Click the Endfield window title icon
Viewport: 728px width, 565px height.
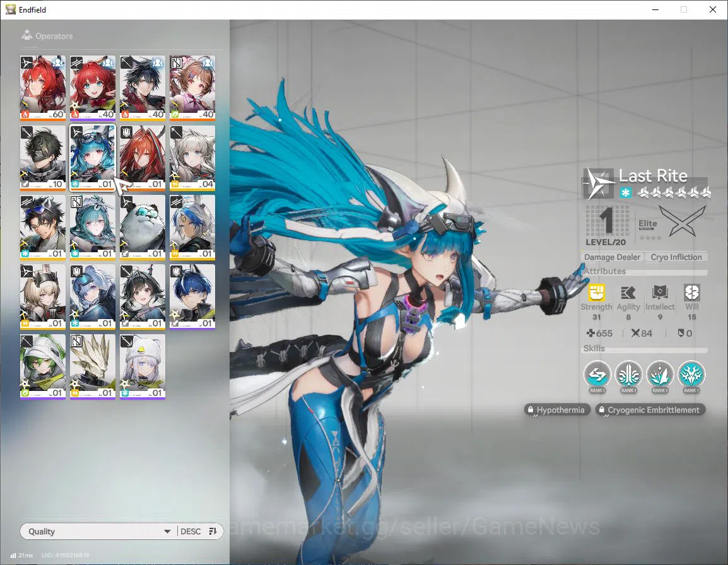(11, 9)
